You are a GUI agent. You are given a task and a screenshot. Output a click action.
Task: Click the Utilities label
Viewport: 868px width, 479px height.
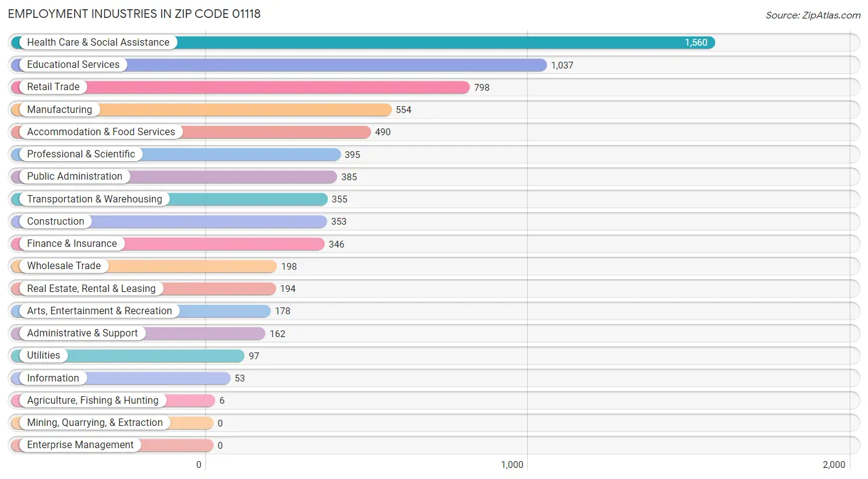click(x=44, y=356)
